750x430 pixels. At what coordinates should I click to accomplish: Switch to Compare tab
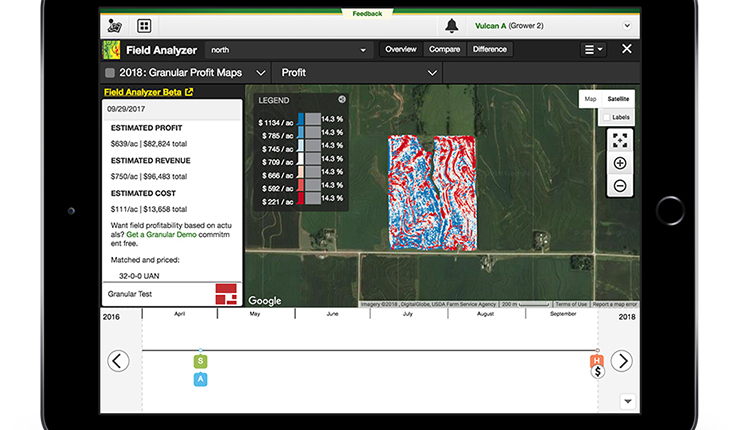click(x=444, y=49)
